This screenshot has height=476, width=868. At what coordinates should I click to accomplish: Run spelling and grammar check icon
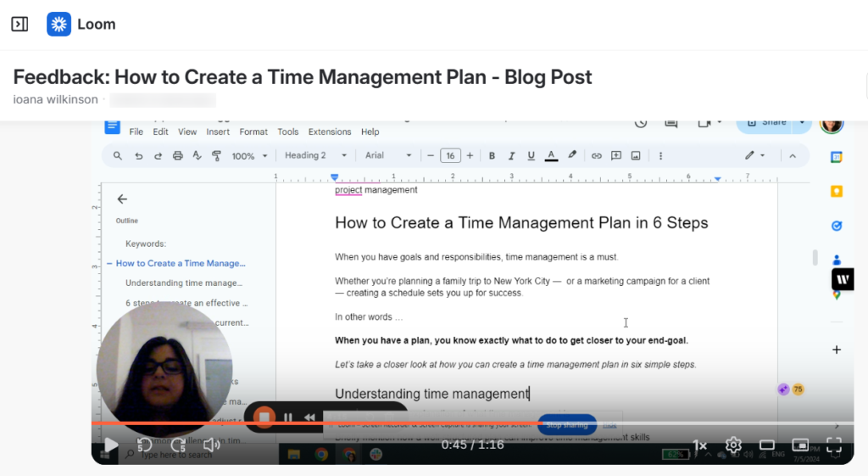[197, 156]
